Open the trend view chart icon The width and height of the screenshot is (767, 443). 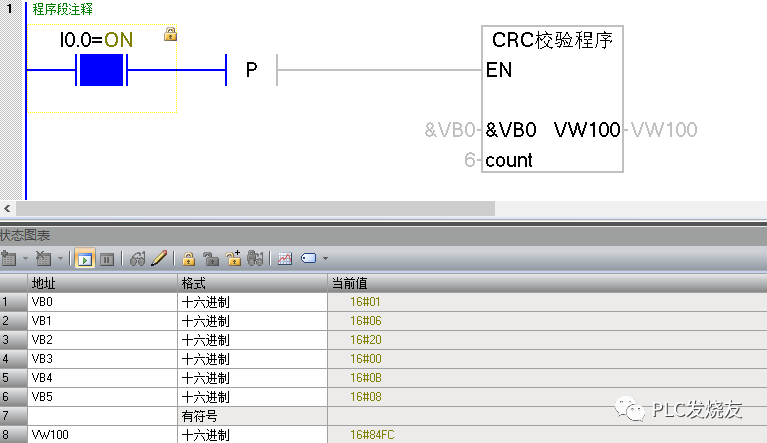pyautogui.click(x=285, y=258)
